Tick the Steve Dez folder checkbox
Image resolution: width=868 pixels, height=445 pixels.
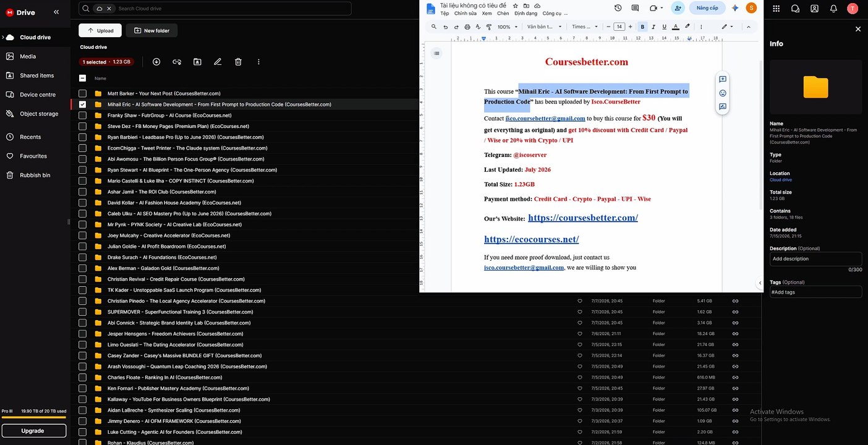pyautogui.click(x=82, y=126)
